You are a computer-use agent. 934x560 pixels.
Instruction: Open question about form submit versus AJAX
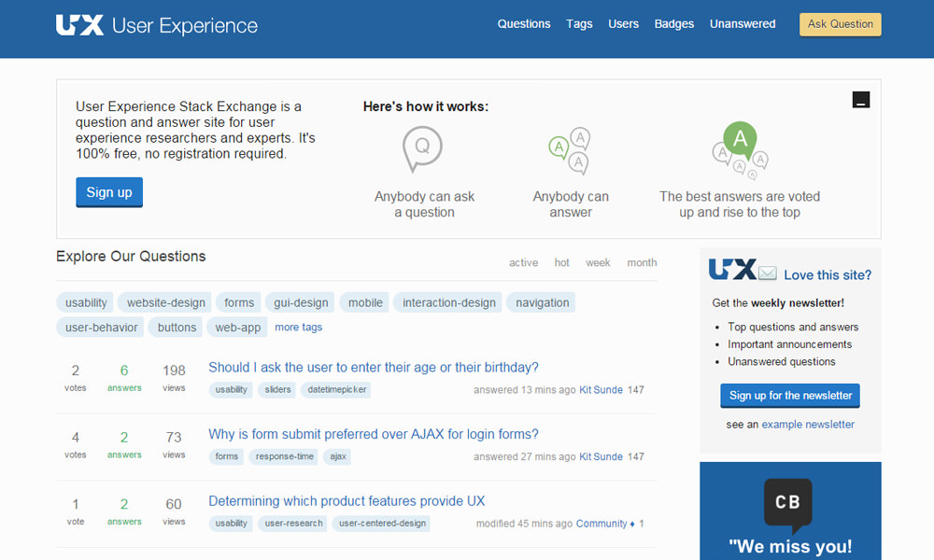click(x=374, y=434)
